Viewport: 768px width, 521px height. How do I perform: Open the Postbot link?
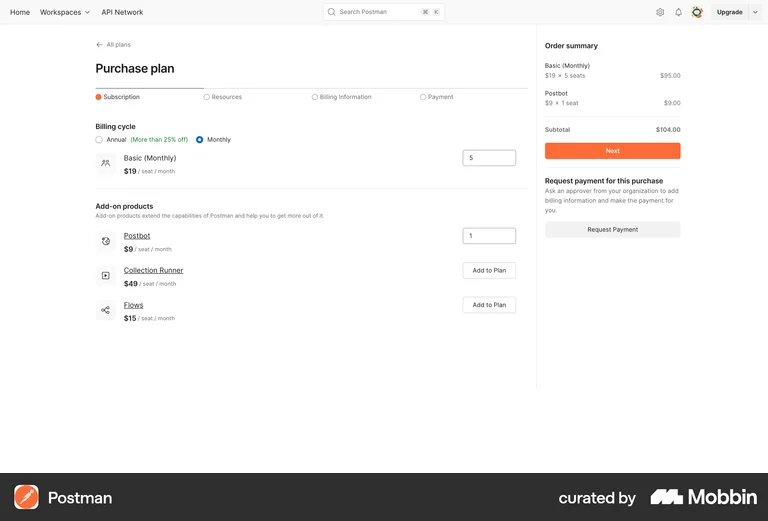(137, 236)
